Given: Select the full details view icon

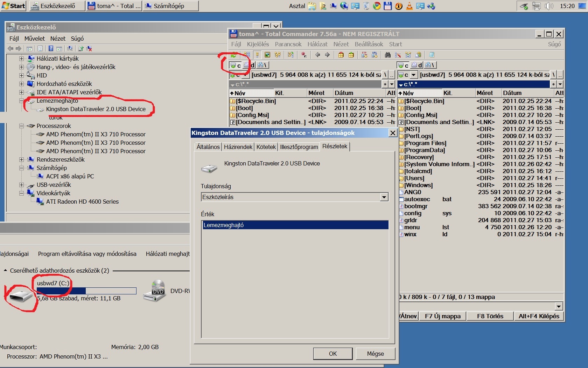Looking at the screenshot, I should pyautogui.click(x=257, y=55).
